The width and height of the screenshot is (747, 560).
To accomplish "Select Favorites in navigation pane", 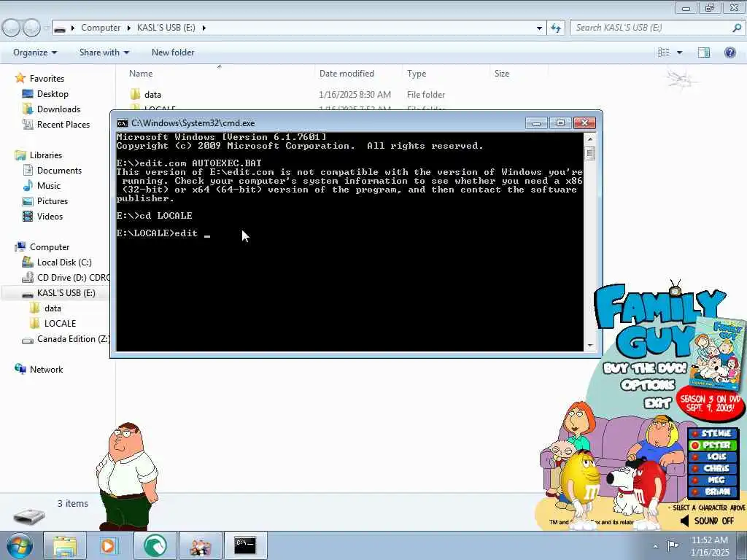I will (47, 79).
